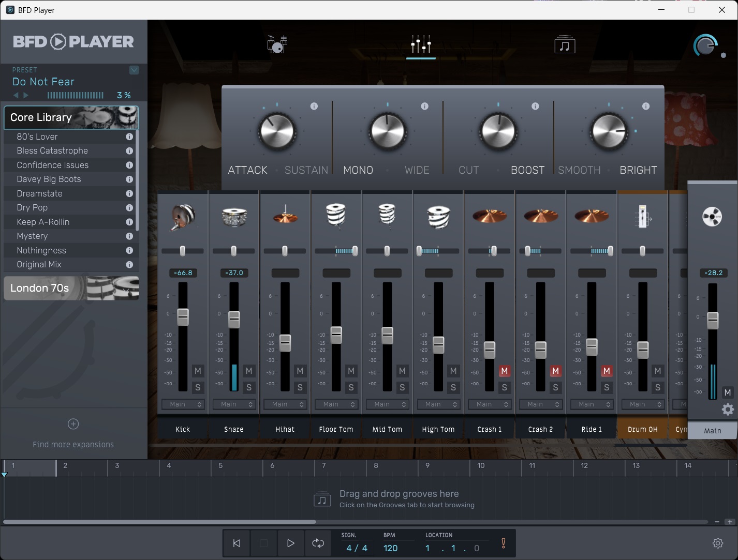Click the info icon beside Attack knob

pos(314,106)
